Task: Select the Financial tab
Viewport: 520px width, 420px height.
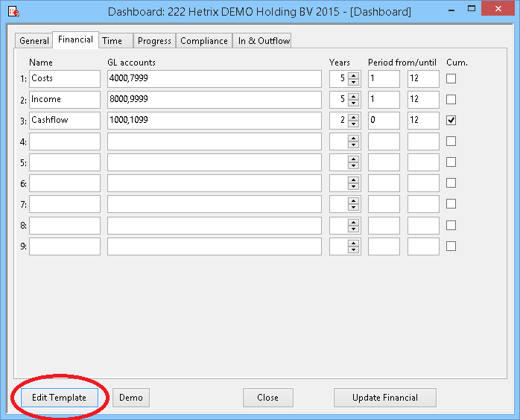Action: pyautogui.click(x=75, y=39)
